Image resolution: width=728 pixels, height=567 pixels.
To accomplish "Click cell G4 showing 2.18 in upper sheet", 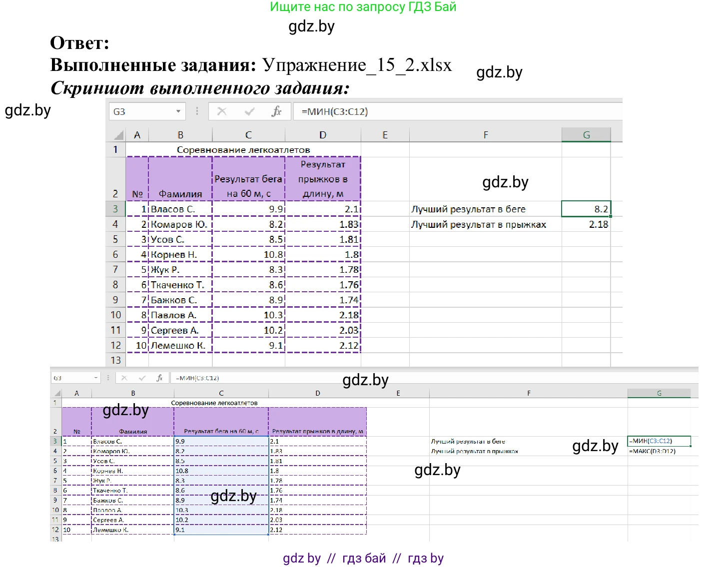I will click(x=586, y=224).
